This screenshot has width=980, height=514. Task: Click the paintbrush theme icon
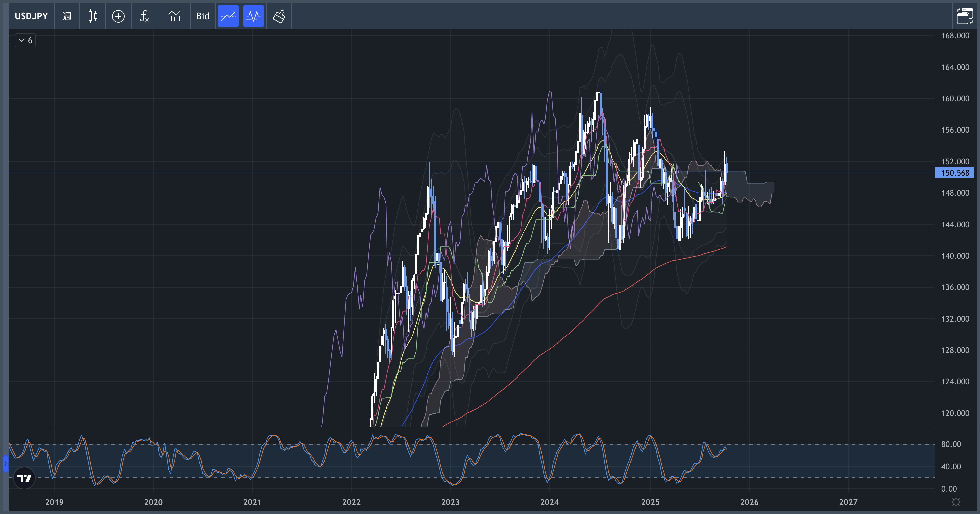pyautogui.click(x=279, y=16)
